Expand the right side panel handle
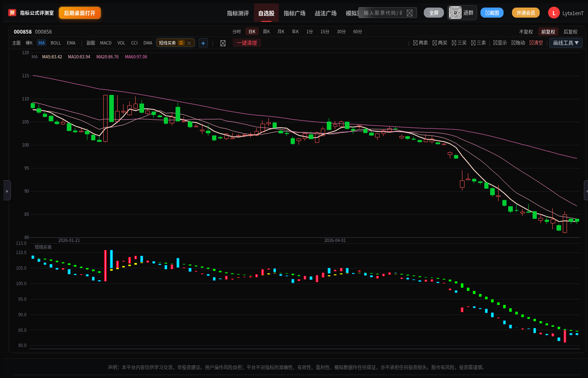 pos(586,190)
